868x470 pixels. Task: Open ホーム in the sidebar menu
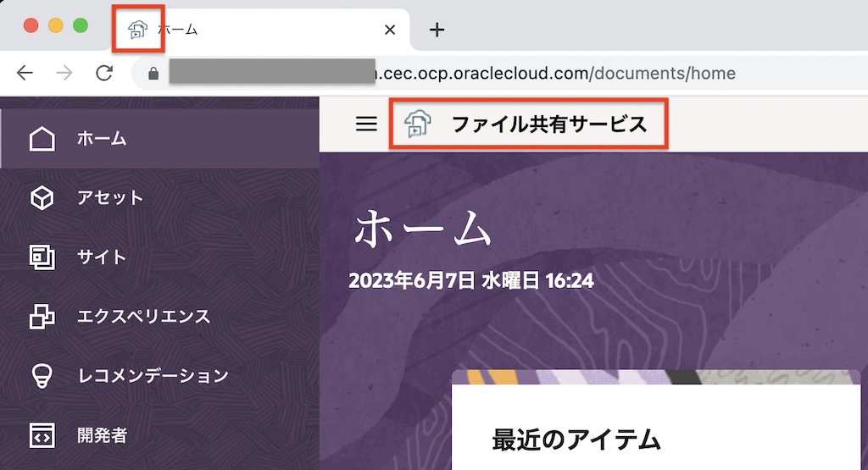(x=160, y=138)
